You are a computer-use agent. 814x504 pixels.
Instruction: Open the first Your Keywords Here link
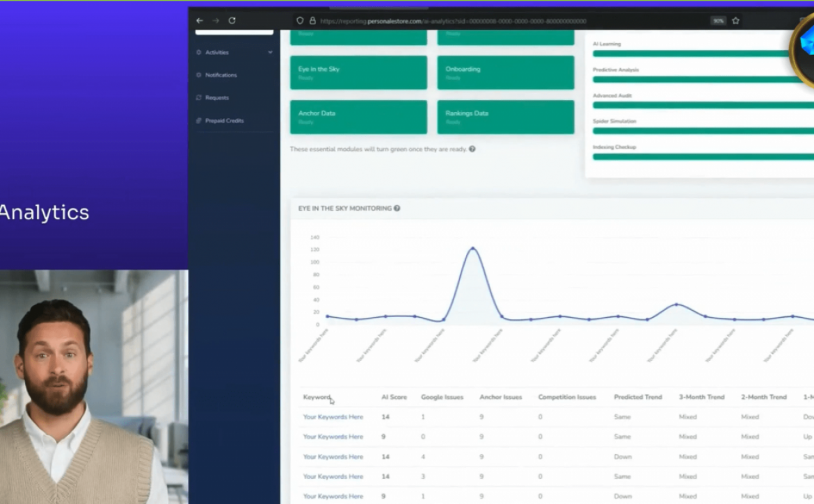[x=333, y=417]
